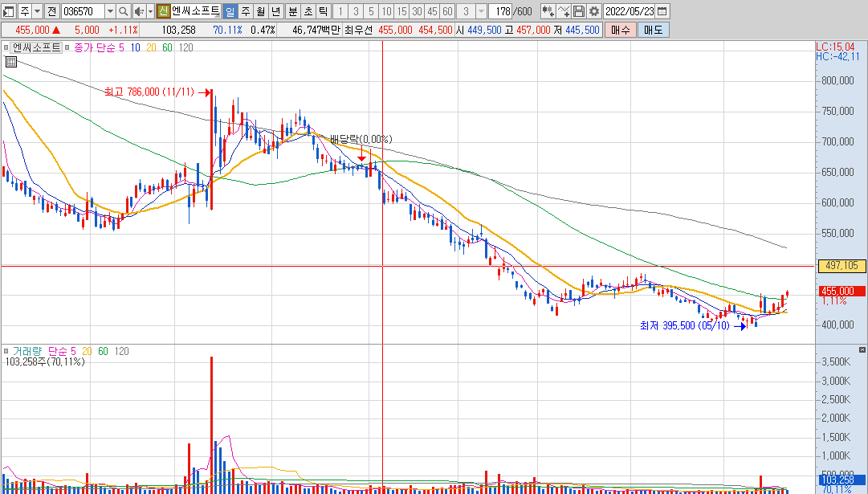Click the small box before 종가 단순
The width and height of the screenshot is (868, 494).
(67, 47)
